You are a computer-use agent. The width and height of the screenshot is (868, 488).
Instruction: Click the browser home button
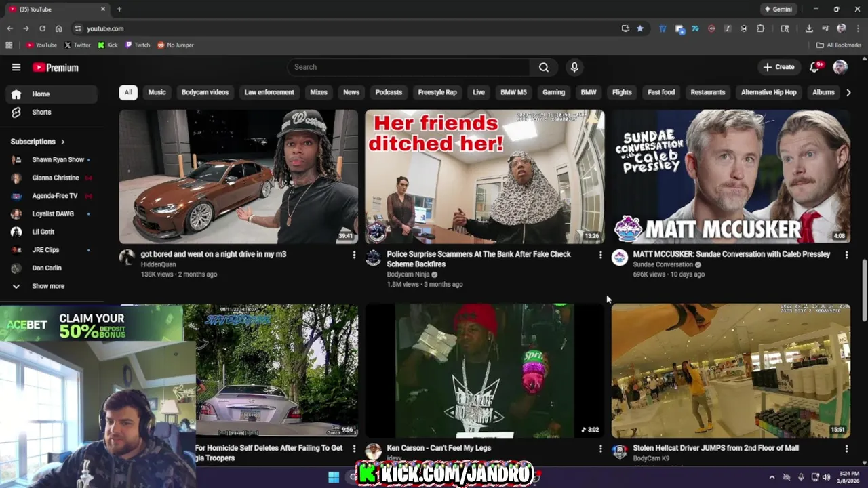(58, 28)
